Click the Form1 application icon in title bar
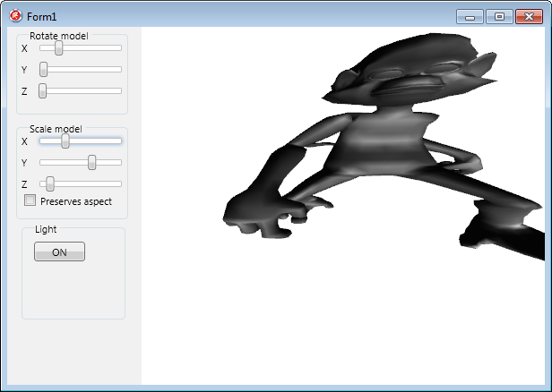The image size is (552, 392). [15, 16]
